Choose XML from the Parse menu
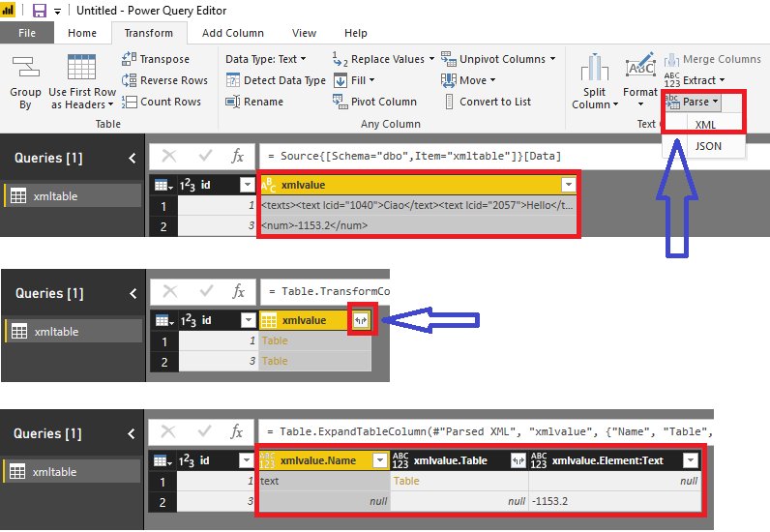Image resolution: width=770 pixels, height=532 pixels. [x=705, y=125]
